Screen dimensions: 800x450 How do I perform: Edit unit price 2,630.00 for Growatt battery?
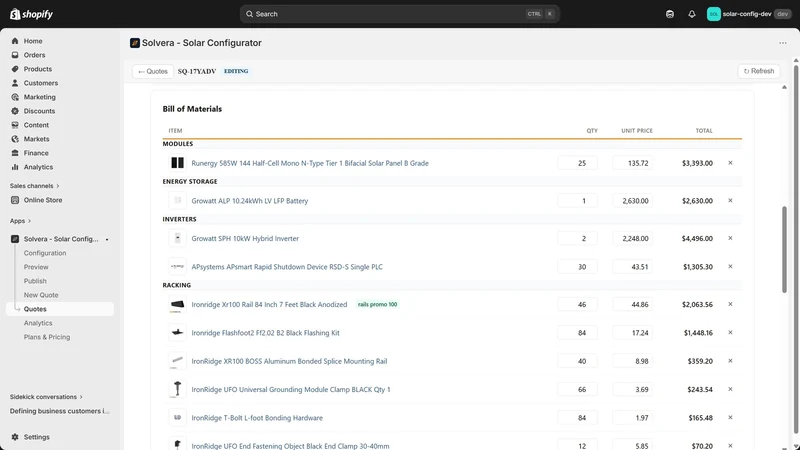coord(633,201)
